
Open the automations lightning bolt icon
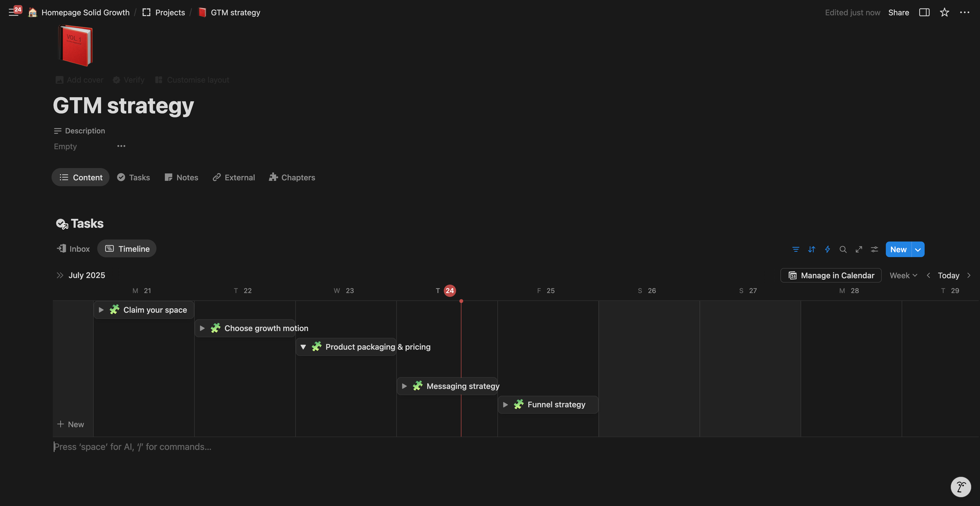click(827, 249)
